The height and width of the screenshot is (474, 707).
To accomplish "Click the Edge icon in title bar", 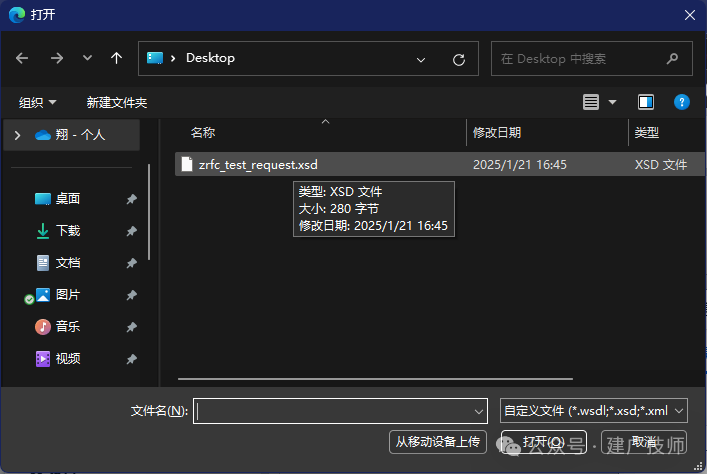I will tap(17, 15).
